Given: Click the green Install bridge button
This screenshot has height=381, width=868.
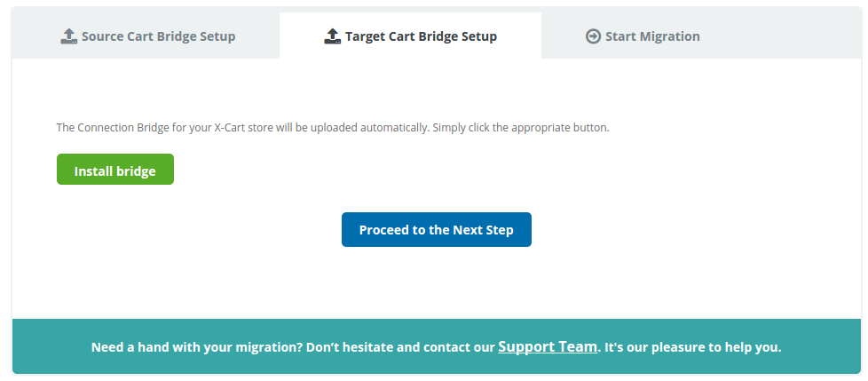Looking at the screenshot, I should pos(115,170).
